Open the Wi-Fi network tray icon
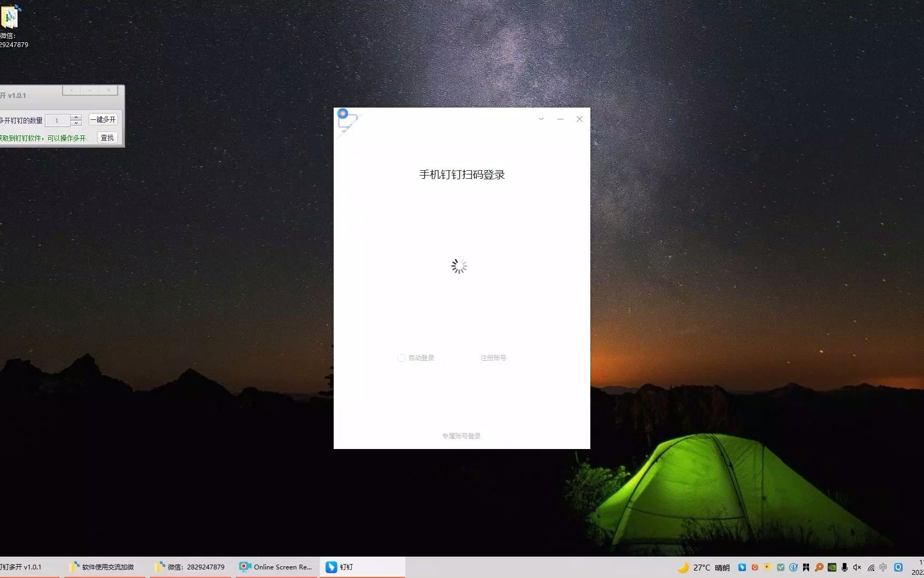924x578 pixels. click(x=871, y=567)
